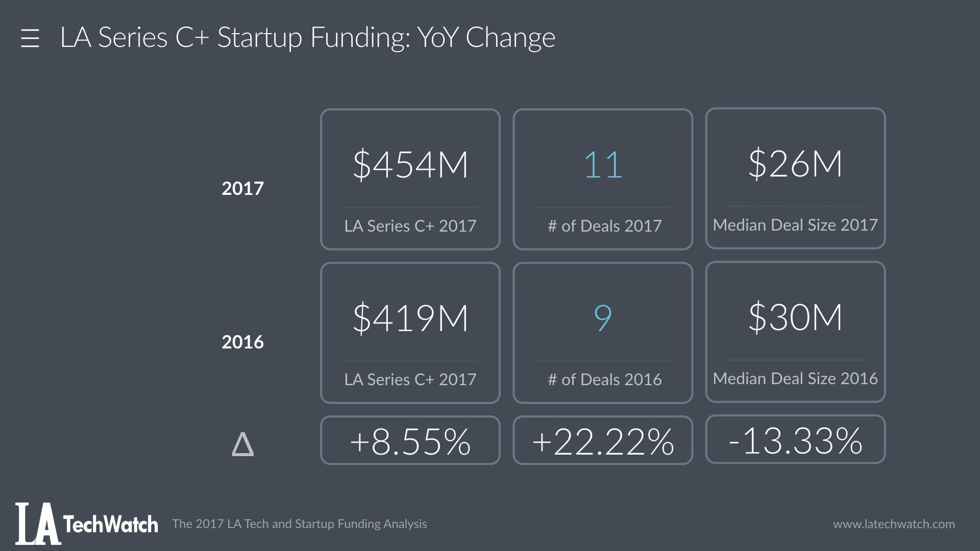This screenshot has height=551, width=980.
Task: Click the 2017 row label
Action: pyautogui.click(x=242, y=189)
